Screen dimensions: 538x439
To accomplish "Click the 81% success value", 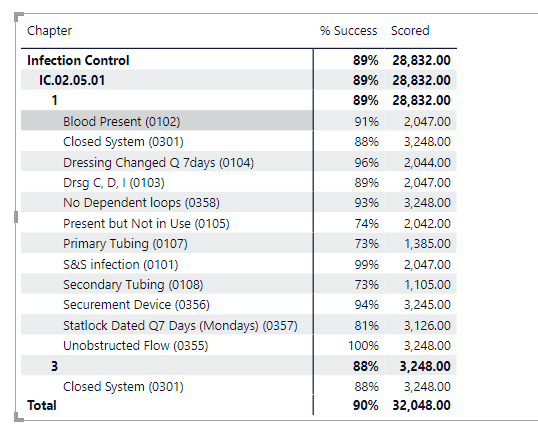I will (366, 325).
